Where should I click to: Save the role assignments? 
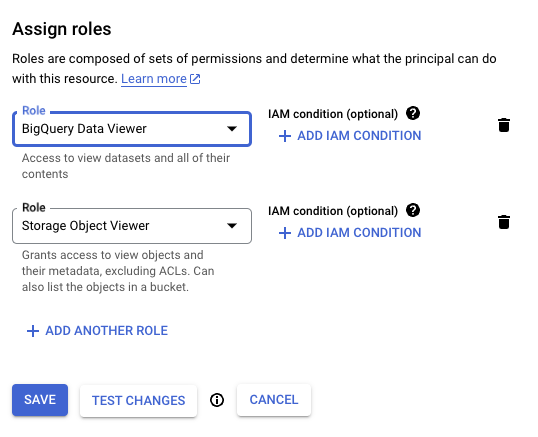click(40, 400)
